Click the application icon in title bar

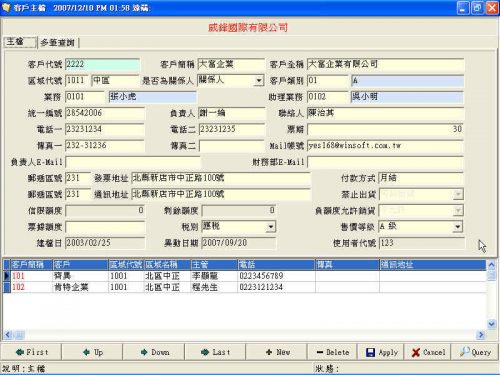[6, 7]
